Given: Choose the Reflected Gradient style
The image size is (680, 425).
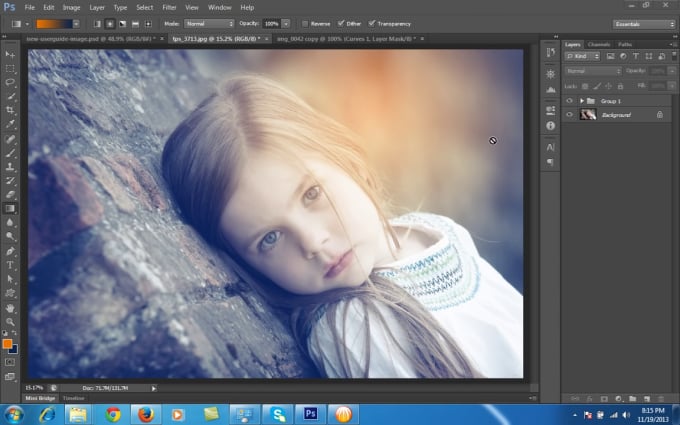Looking at the screenshot, I should click(x=135, y=24).
